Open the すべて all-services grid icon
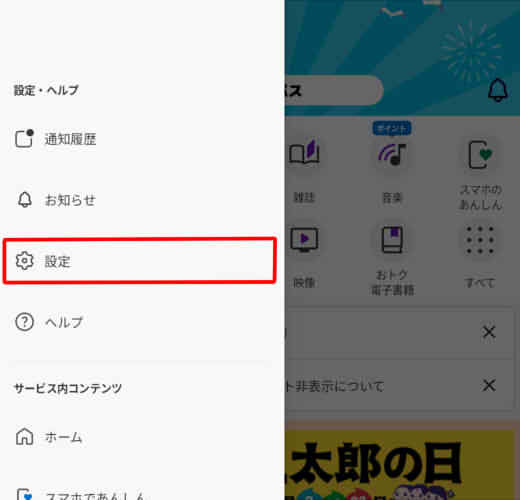Image resolution: width=520 pixels, height=500 pixels. (x=480, y=240)
